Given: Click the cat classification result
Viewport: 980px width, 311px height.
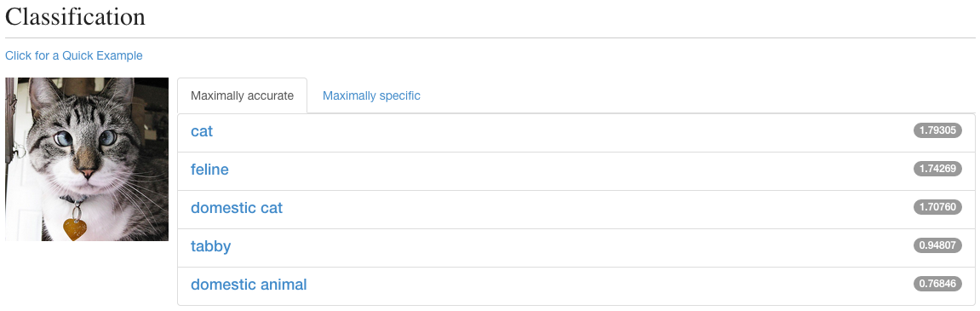Looking at the screenshot, I should (202, 131).
